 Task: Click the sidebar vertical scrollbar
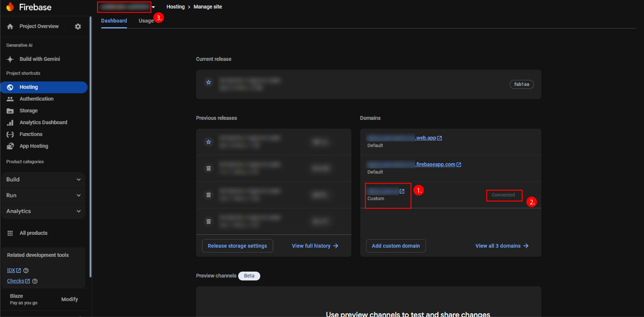point(90,147)
